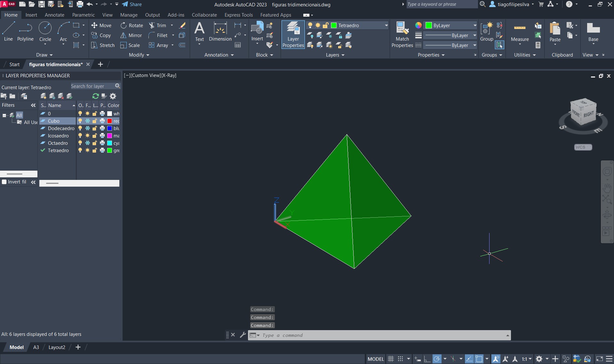Click the Mirror modify tool
This screenshot has width=614, height=364.
(131, 35)
